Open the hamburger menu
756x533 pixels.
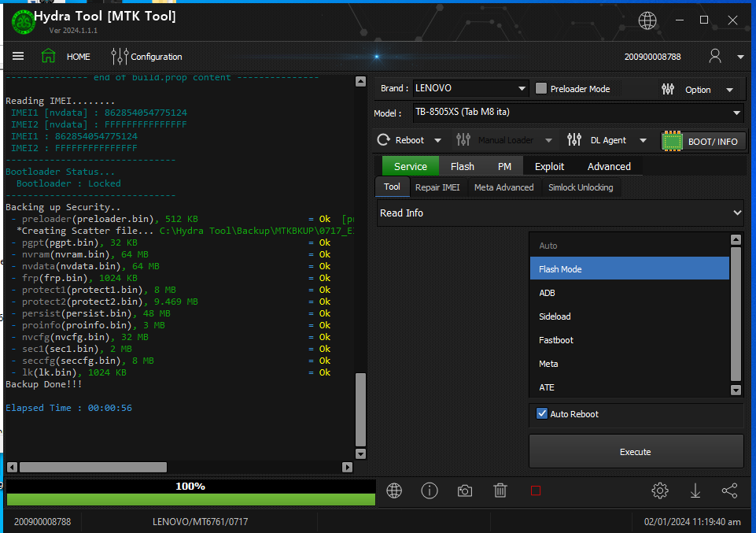pos(18,57)
